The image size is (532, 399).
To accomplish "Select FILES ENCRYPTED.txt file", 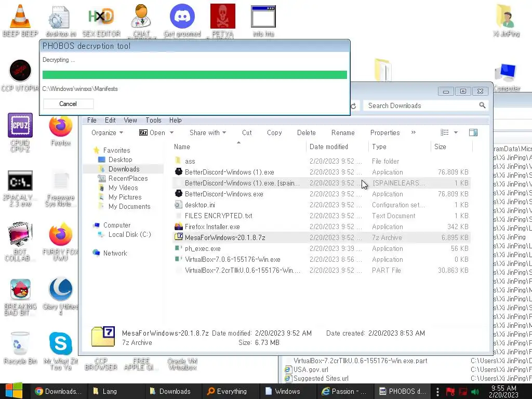I will click(321, 216).
